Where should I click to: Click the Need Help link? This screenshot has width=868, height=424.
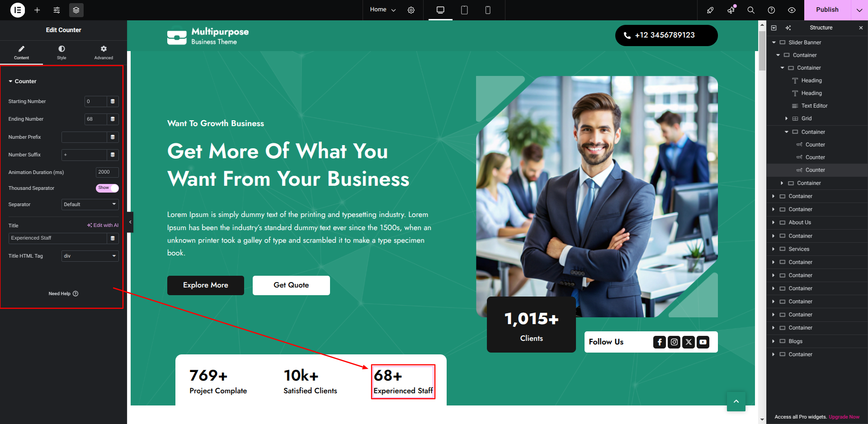point(63,294)
